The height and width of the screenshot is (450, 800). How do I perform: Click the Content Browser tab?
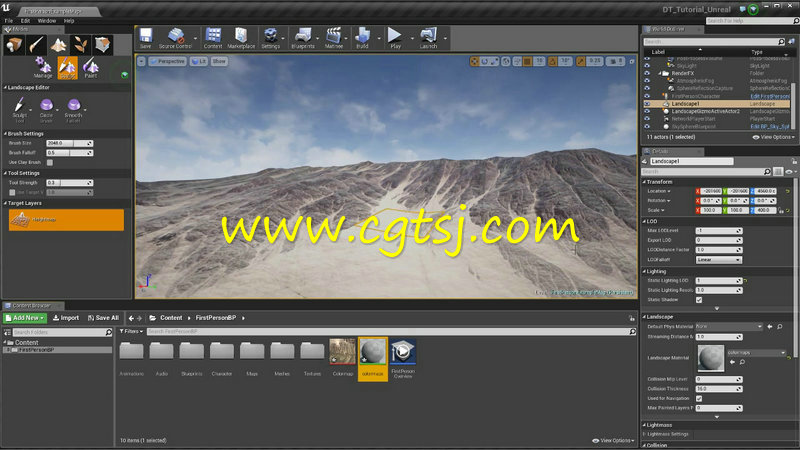(32, 306)
